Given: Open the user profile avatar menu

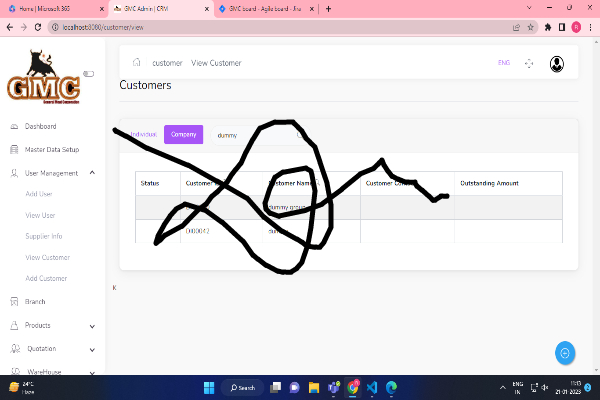Looking at the screenshot, I should pos(556,63).
